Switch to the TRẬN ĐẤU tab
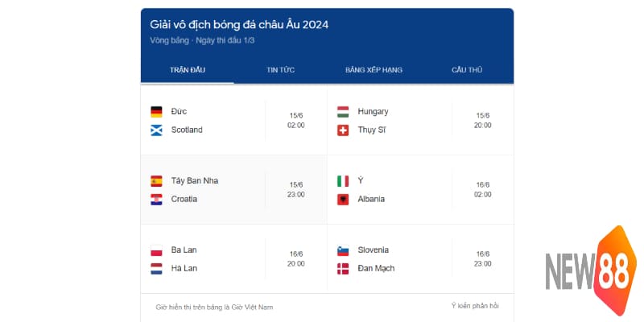 coord(188,70)
